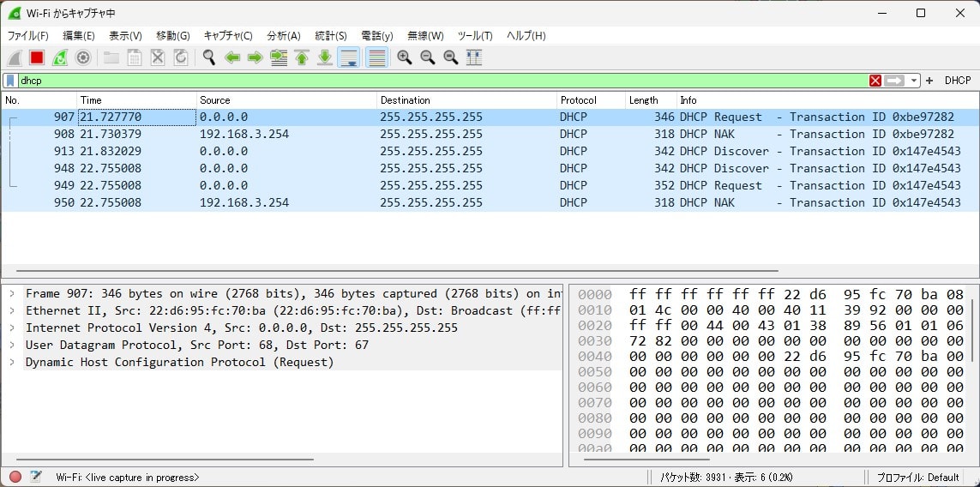Open the キャプチャ(C) menu
This screenshot has width=980, height=487.
point(228,36)
